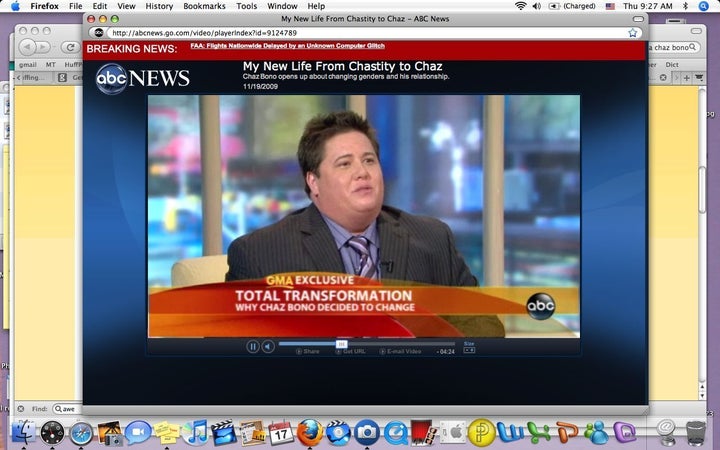The width and height of the screenshot is (720, 450).
Task: Open the Help menu
Action: [x=316, y=6]
